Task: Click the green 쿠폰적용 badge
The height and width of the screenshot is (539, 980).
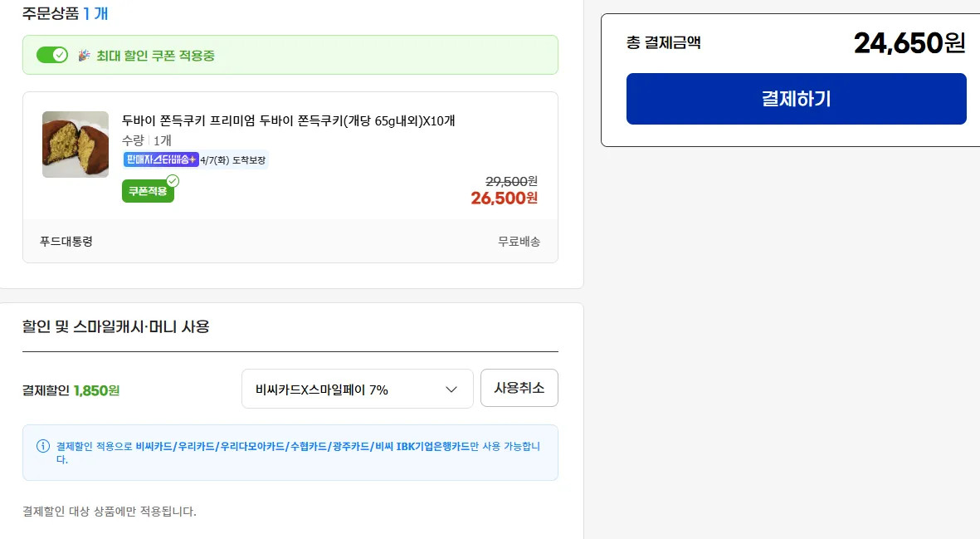Action: [x=147, y=191]
